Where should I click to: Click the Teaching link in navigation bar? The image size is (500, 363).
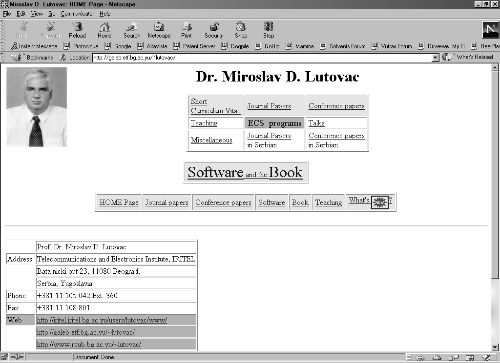329,202
